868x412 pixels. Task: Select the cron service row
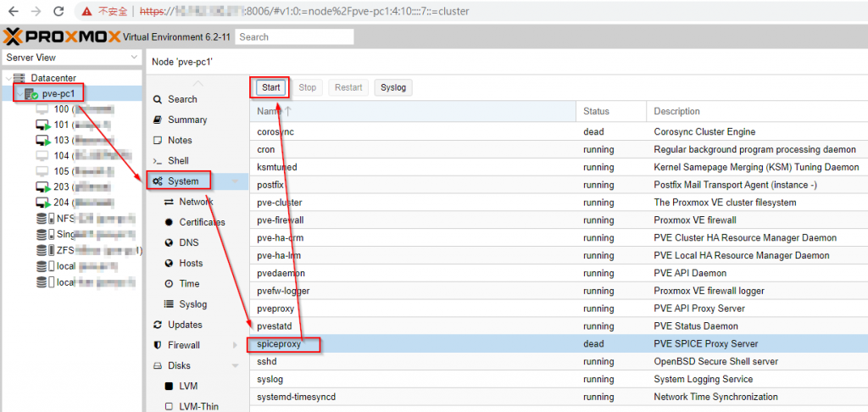559,149
